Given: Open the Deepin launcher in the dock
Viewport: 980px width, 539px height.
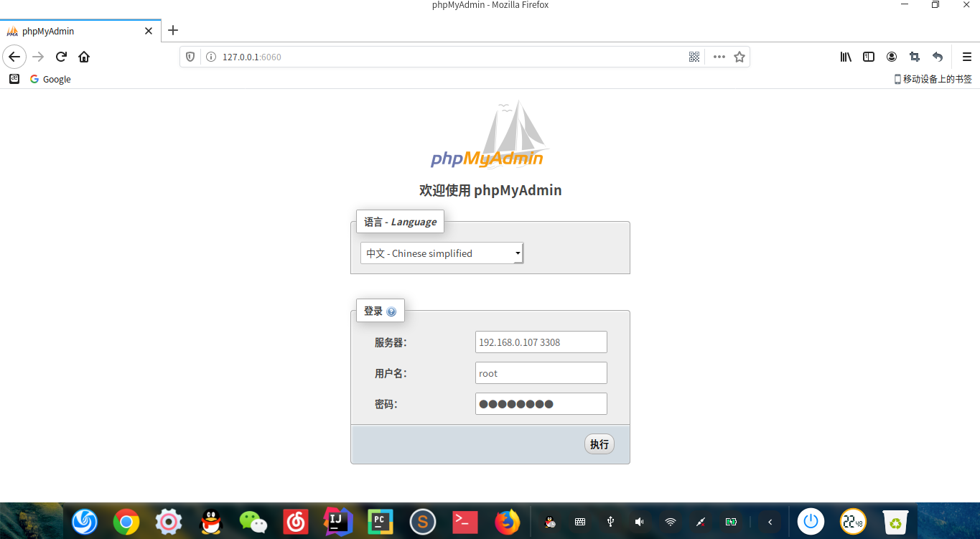Looking at the screenshot, I should [85, 522].
